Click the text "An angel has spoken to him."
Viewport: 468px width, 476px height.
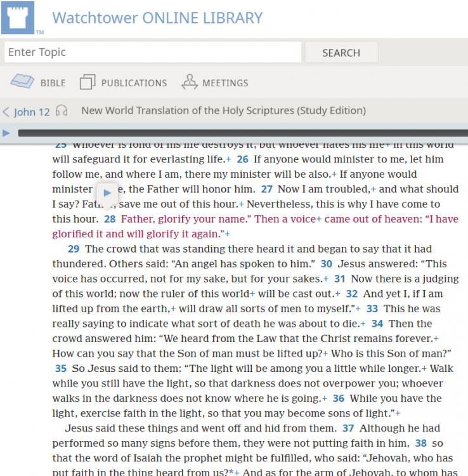pyautogui.click(x=244, y=264)
